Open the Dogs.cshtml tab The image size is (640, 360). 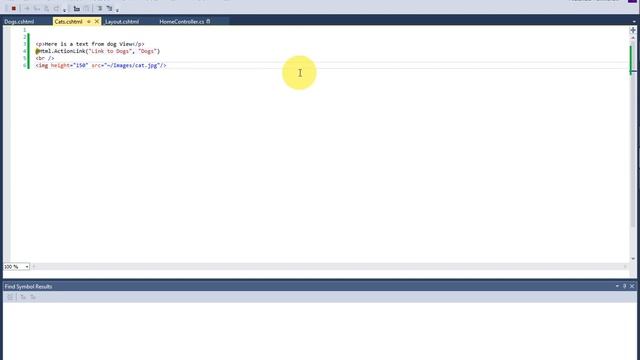tap(19, 22)
